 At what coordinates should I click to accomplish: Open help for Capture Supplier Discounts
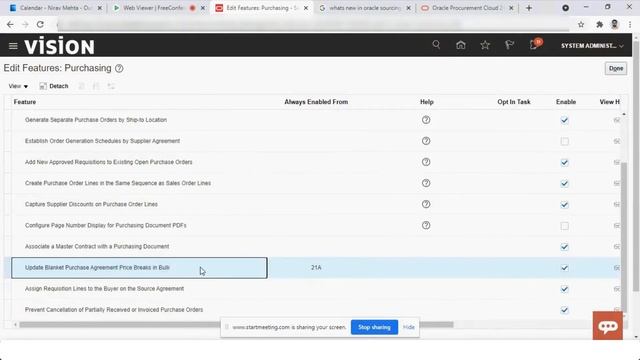click(426, 204)
